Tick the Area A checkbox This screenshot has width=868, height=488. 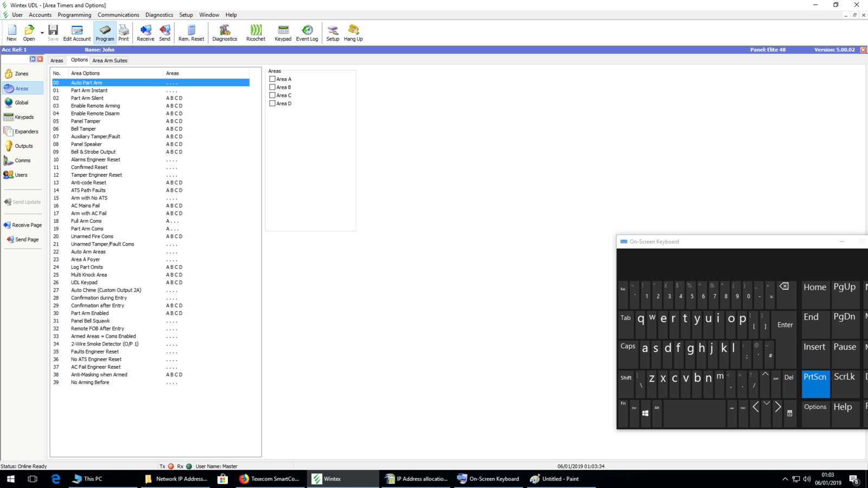pyautogui.click(x=272, y=79)
